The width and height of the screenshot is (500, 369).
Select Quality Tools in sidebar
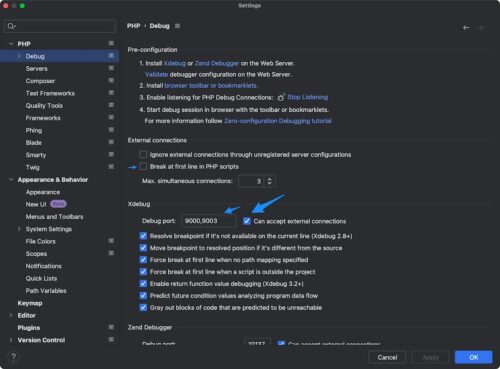tap(44, 105)
